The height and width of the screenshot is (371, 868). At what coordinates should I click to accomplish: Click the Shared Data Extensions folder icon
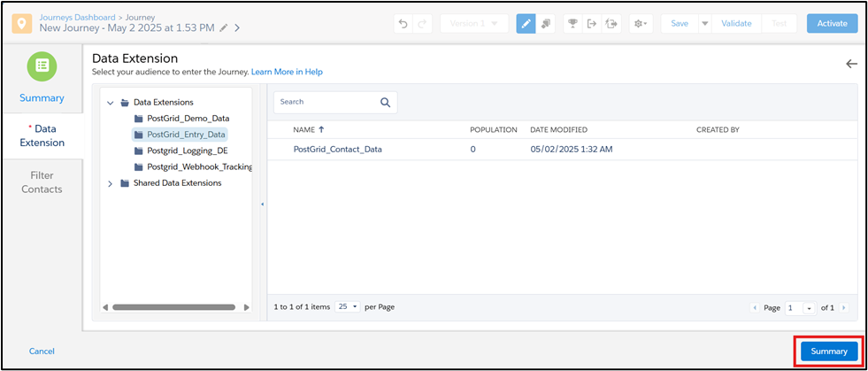pos(125,183)
